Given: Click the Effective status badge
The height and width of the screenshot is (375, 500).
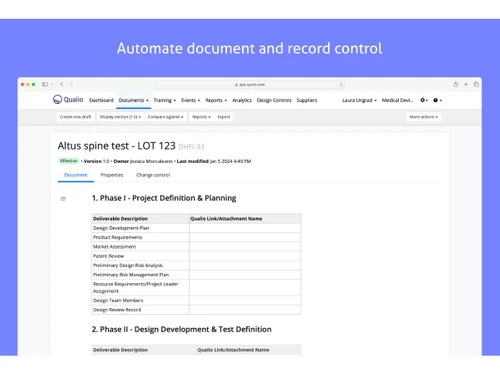Looking at the screenshot, I should click(x=69, y=161).
